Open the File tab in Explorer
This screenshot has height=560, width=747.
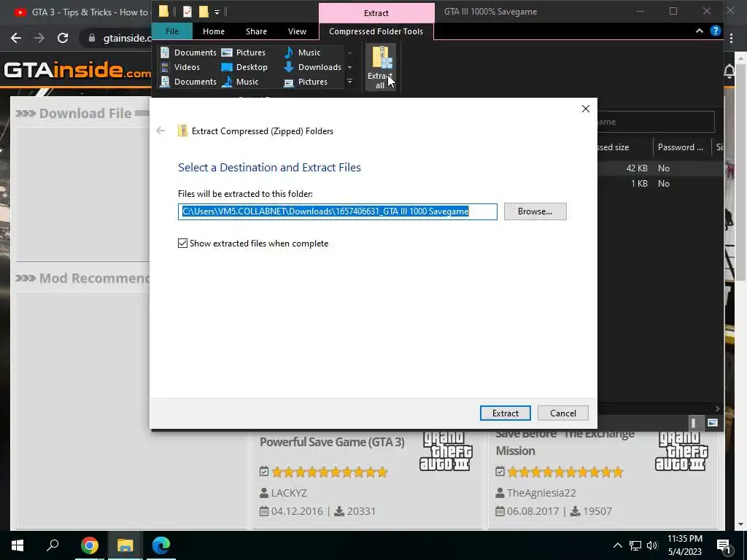click(172, 31)
